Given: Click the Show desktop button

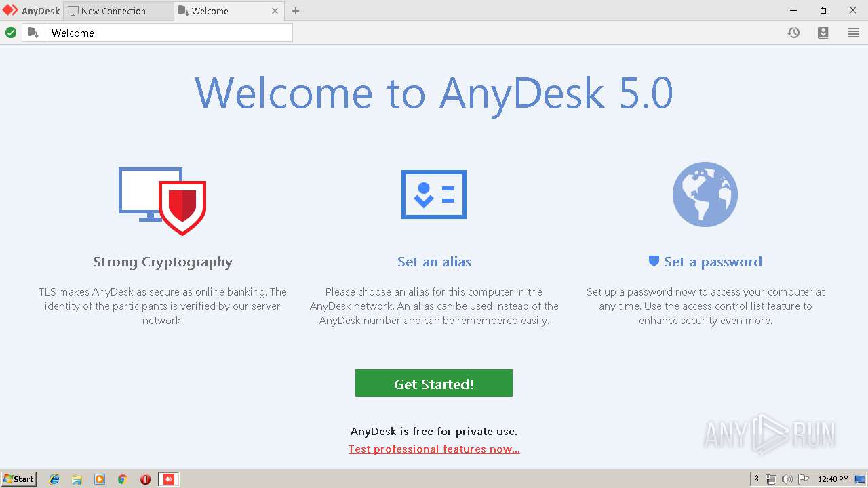Looking at the screenshot, I should [860, 479].
